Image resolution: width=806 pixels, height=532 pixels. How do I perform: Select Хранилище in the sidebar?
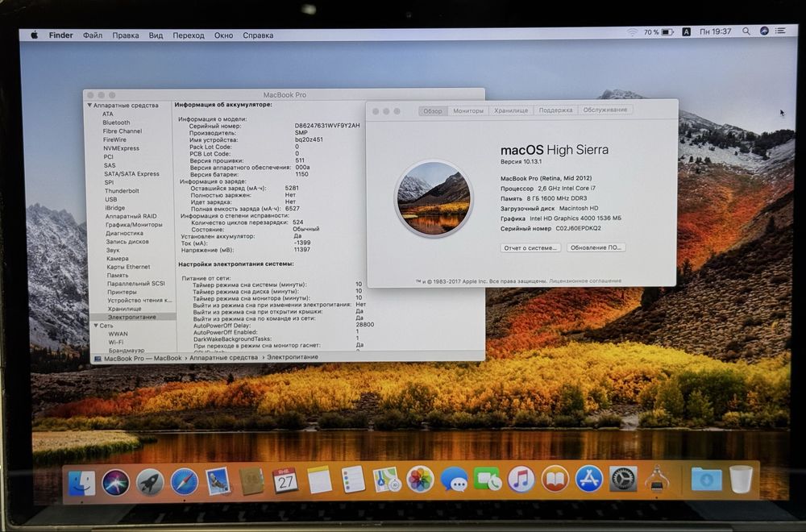click(x=124, y=309)
